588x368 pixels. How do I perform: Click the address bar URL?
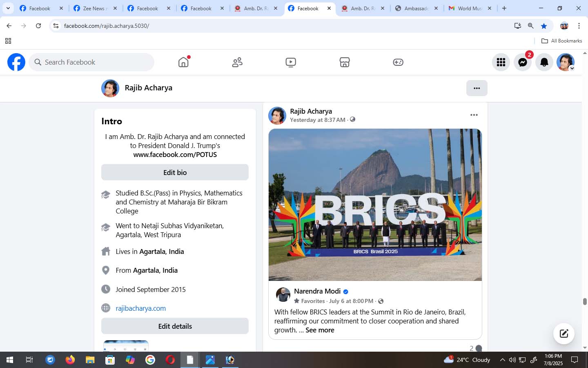coord(107,26)
